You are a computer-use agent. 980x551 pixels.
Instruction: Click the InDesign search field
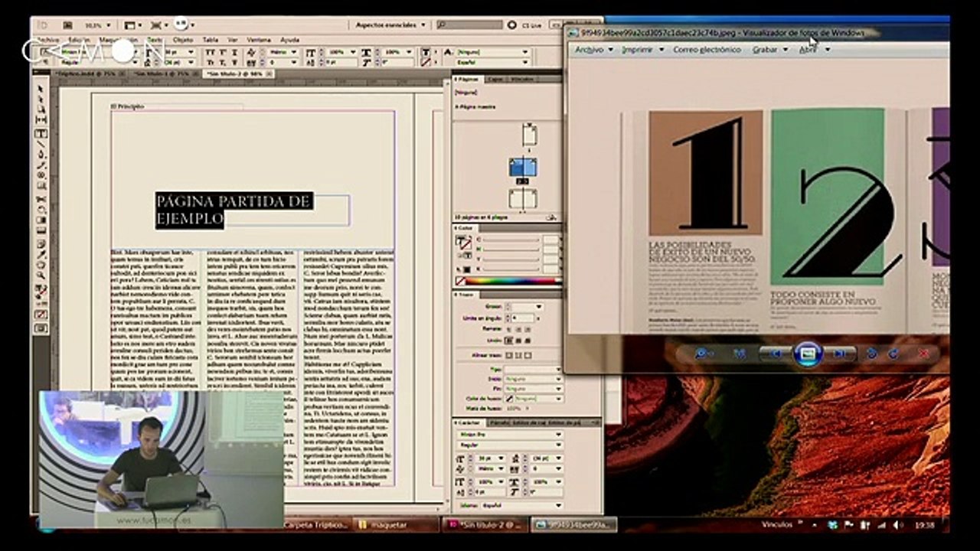469,25
